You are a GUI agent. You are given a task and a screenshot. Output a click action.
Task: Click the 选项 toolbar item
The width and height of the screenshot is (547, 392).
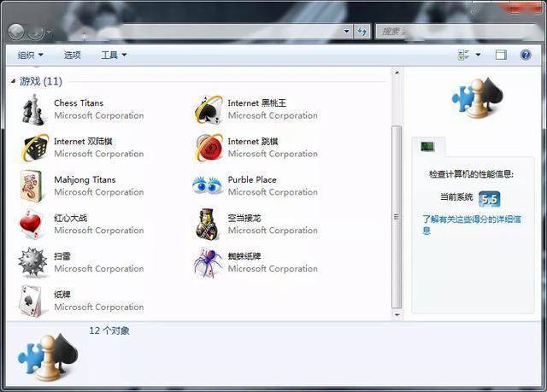(x=72, y=55)
